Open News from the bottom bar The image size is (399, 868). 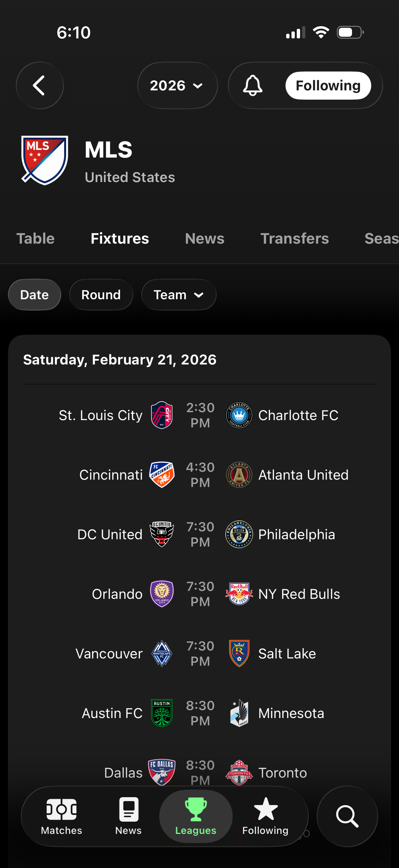pyautogui.click(x=128, y=816)
